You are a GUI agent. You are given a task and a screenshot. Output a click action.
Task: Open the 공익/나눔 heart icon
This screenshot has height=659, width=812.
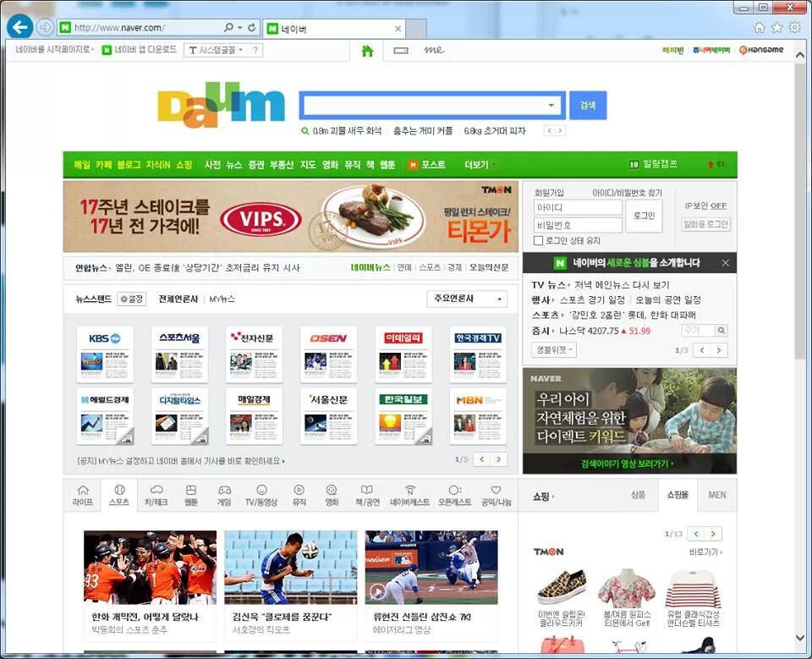pyautogui.click(x=497, y=495)
